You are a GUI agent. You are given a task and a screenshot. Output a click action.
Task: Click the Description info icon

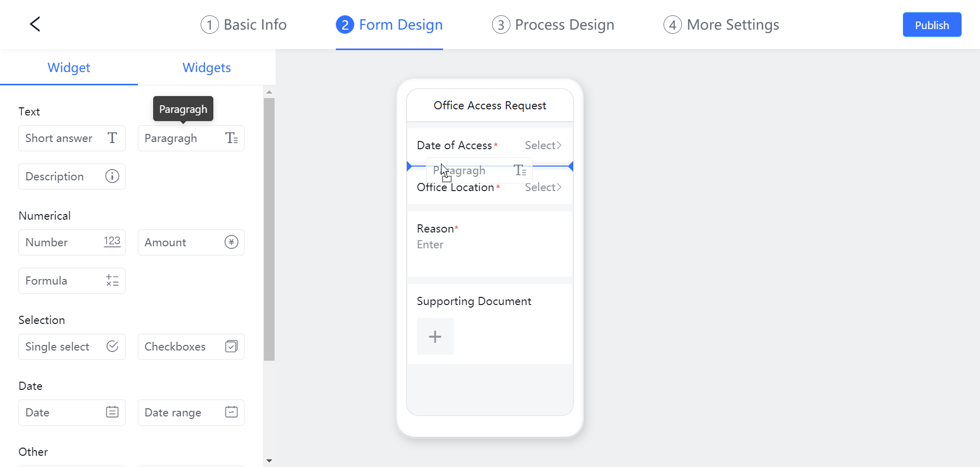click(x=112, y=176)
